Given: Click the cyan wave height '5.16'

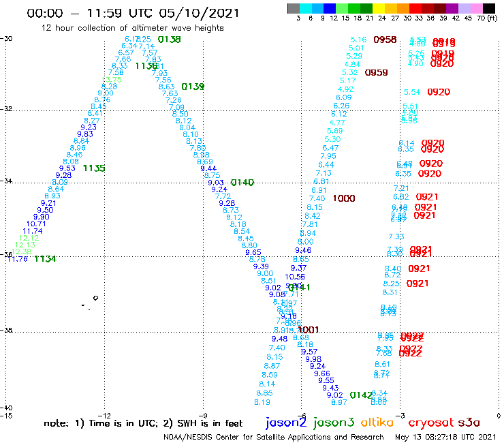Looking at the screenshot, I should click(x=358, y=40).
